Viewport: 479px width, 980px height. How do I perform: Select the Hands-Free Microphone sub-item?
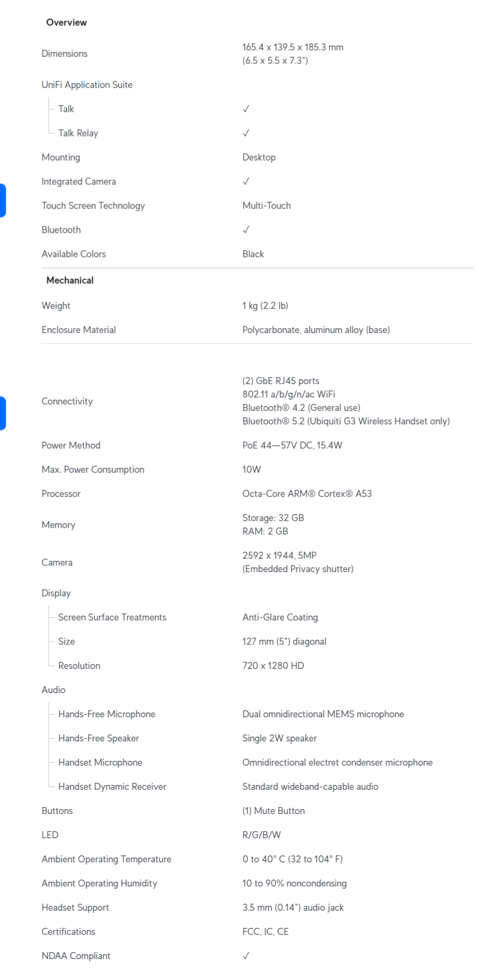[x=107, y=714]
